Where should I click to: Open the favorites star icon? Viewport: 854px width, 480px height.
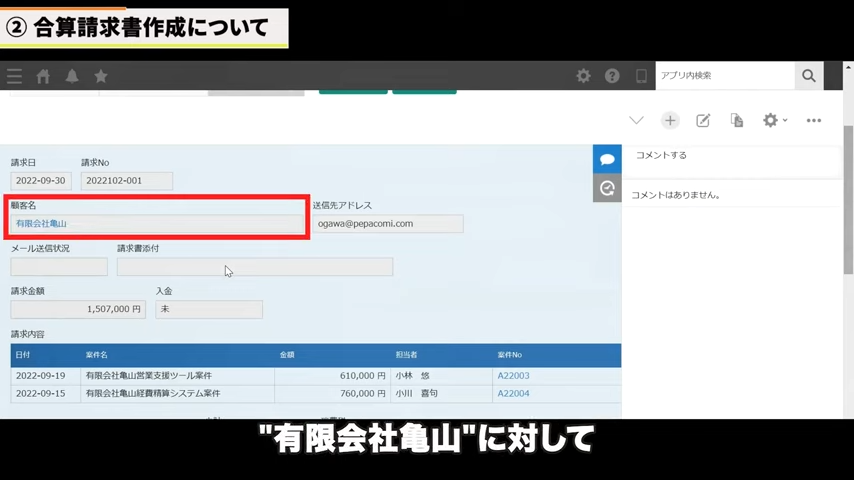(x=101, y=76)
